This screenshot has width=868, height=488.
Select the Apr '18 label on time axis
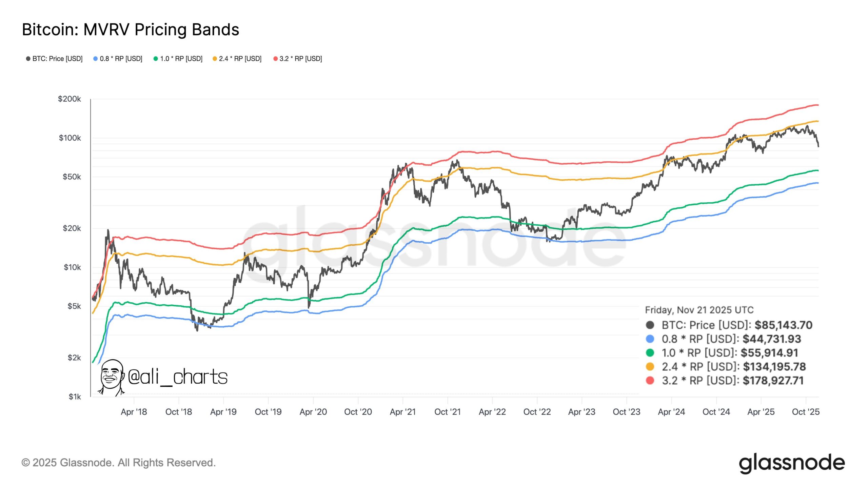(134, 412)
